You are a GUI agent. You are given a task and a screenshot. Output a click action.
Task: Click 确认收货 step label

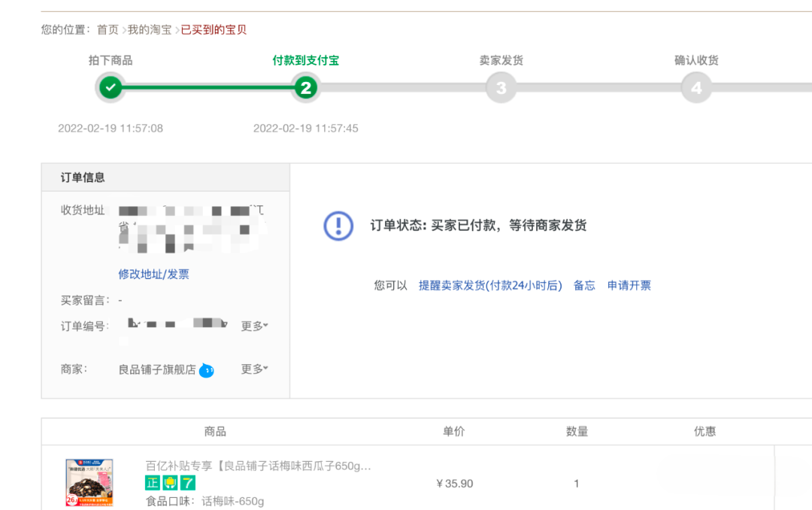[x=696, y=61]
